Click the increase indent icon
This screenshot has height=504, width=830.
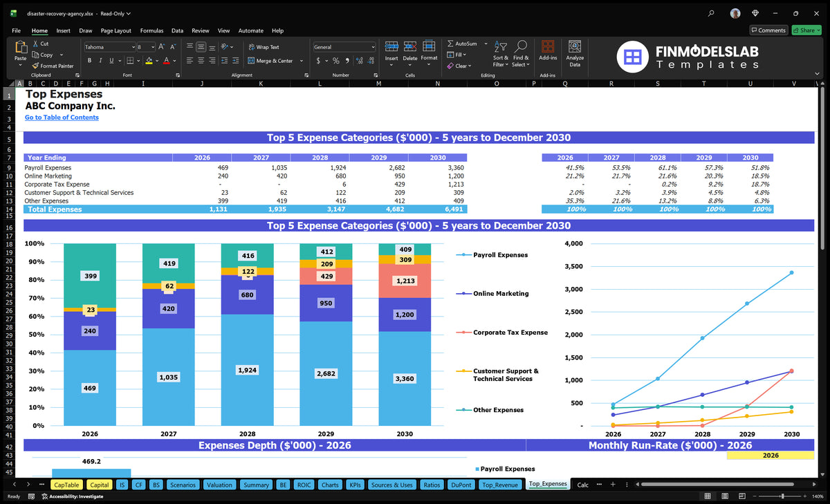pos(237,61)
